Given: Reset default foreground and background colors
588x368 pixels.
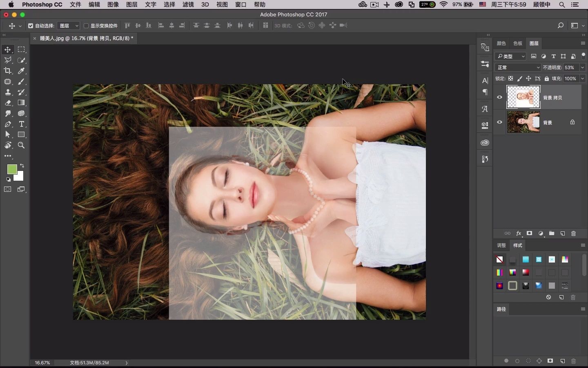Looking at the screenshot, I should coord(9,180).
